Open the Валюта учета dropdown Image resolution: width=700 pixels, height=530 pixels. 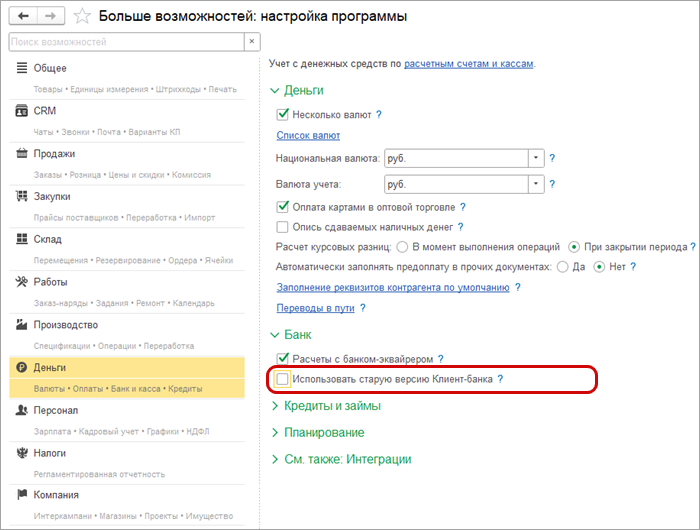[535, 185]
